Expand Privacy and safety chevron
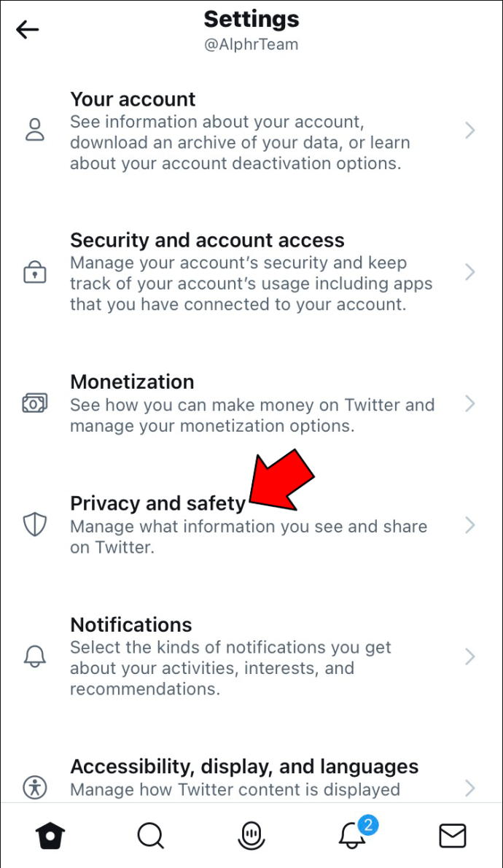This screenshot has width=503, height=868. [469, 524]
